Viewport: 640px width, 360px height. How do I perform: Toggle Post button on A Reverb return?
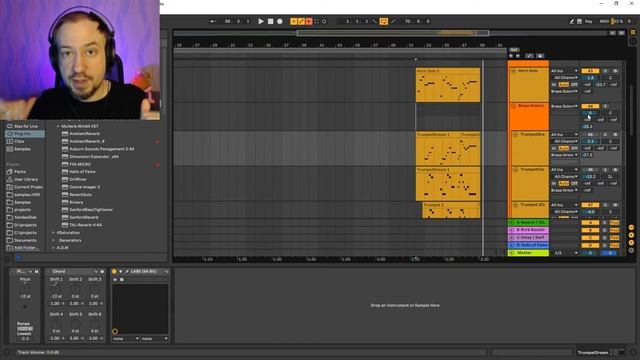(614, 223)
